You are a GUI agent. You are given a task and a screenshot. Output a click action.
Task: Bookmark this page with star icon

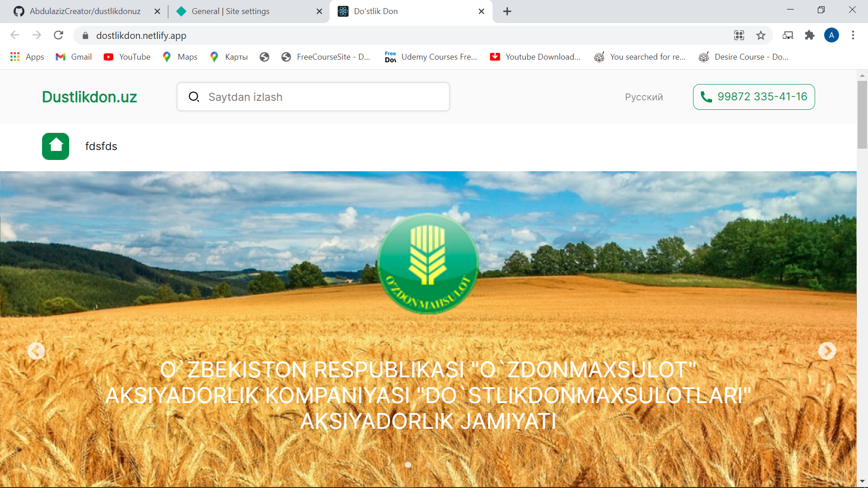click(761, 35)
